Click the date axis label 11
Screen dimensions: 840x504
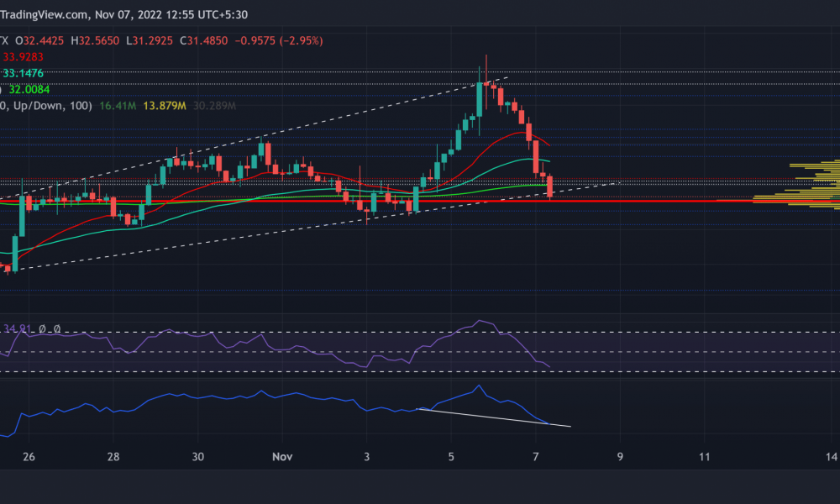pyautogui.click(x=705, y=457)
